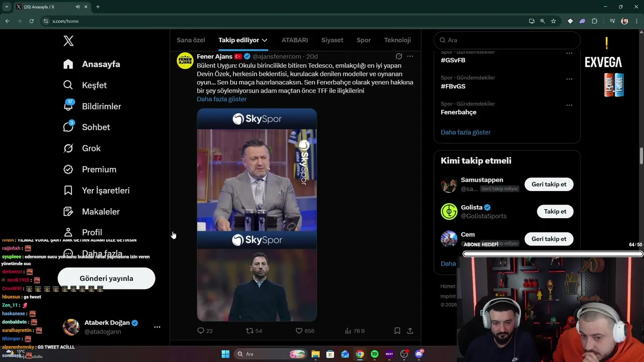Open Chrome extensions puzzle icon
Screen dimensions: 644x362
(x=594, y=21)
